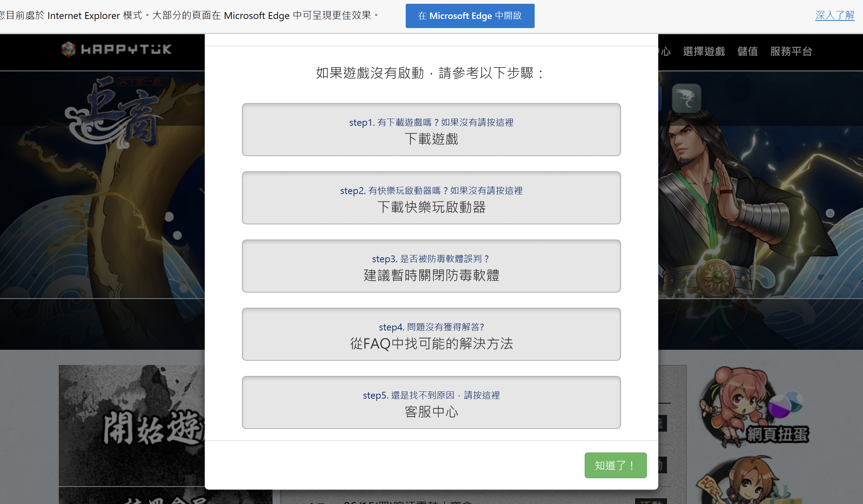Click 在 Microsoft Edge 中開啟 button
Image resolution: width=863 pixels, height=504 pixels.
[x=470, y=16]
